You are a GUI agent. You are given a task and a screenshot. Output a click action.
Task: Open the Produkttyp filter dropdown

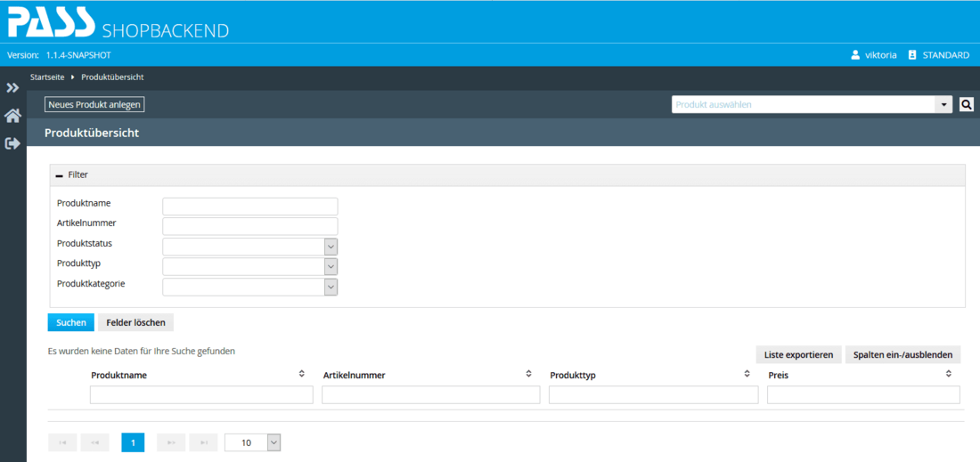pyautogui.click(x=331, y=266)
